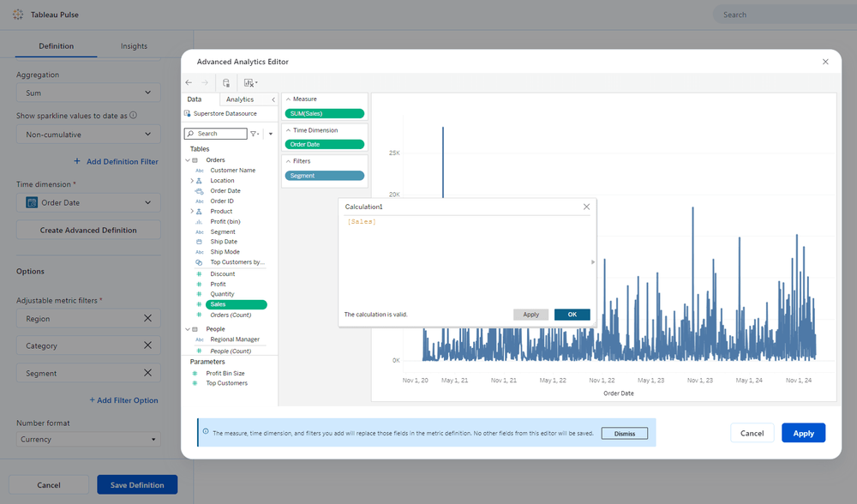Click Add Filter Option link
Viewport: 857px width, 504px height.
pyautogui.click(x=124, y=400)
